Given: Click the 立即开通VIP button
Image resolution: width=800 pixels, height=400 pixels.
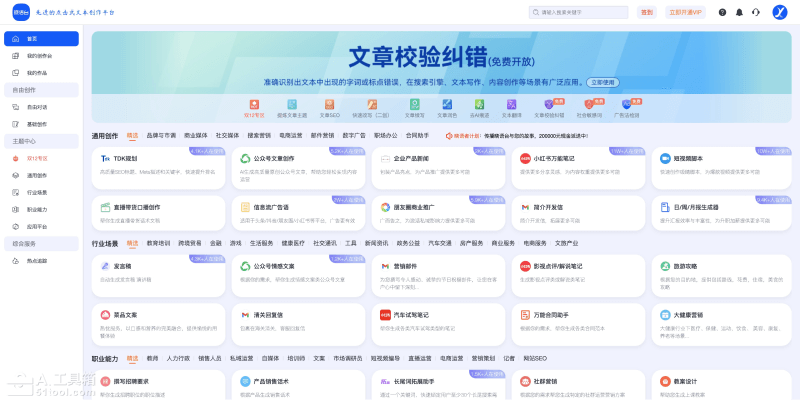Looking at the screenshot, I should [x=685, y=12].
